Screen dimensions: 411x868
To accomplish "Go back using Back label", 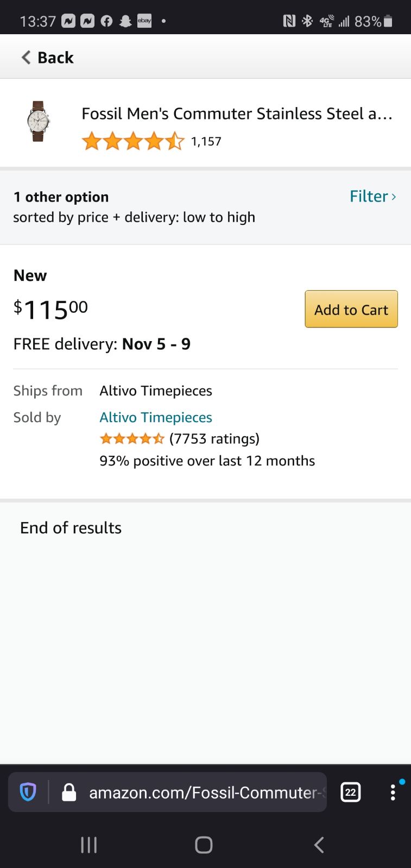I will [55, 58].
